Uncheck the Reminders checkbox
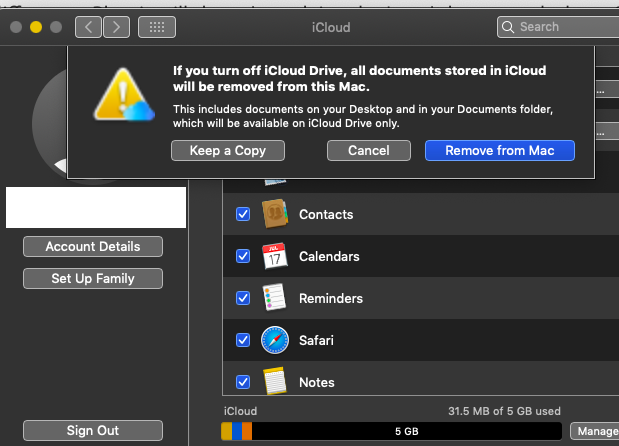This screenshot has height=446, width=619. point(243,298)
